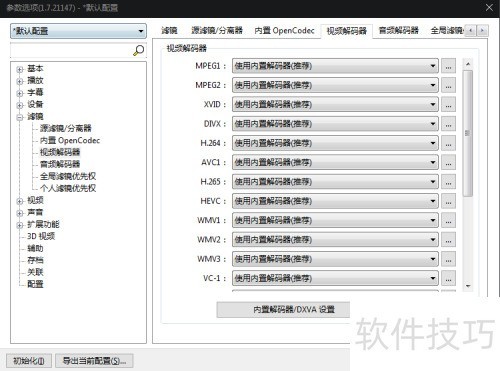The height and width of the screenshot is (371, 500).
Task: Expand the 字幕 tree node
Action: coord(20,93)
